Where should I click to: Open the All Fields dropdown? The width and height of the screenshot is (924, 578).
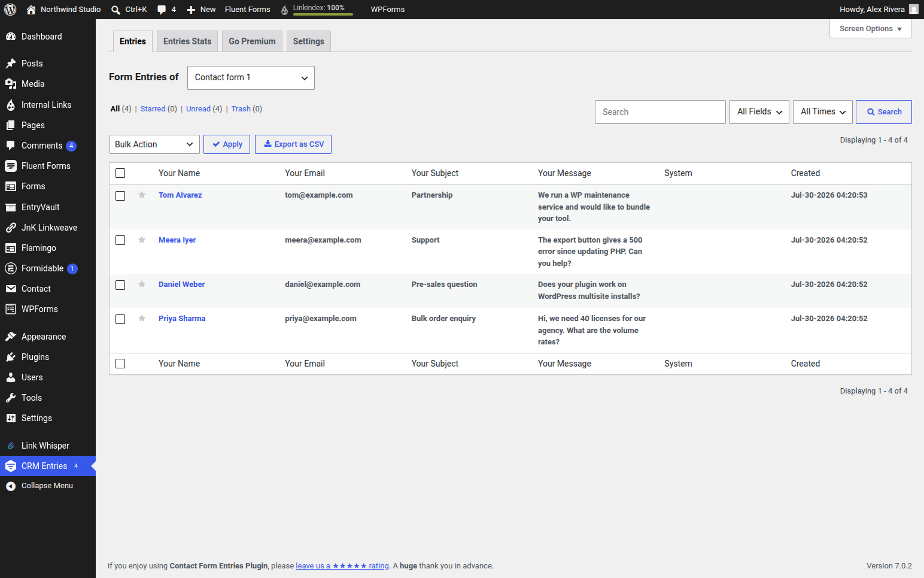click(x=759, y=112)
